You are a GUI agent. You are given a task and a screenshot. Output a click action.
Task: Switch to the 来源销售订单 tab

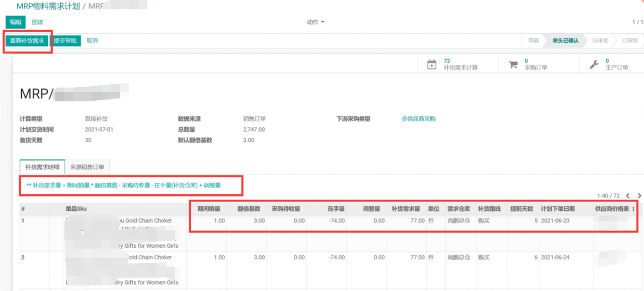(87, 166)
